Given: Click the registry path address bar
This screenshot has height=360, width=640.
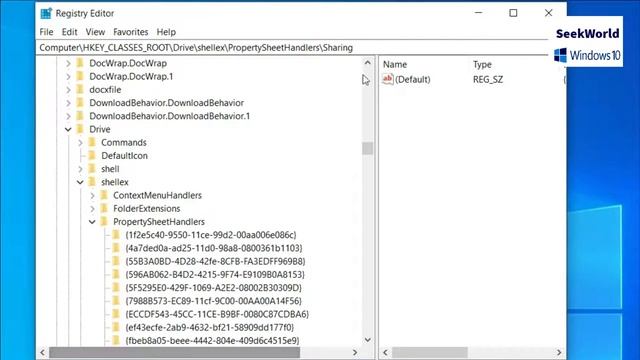Looking at the screenshot, I should coord(293,48).
